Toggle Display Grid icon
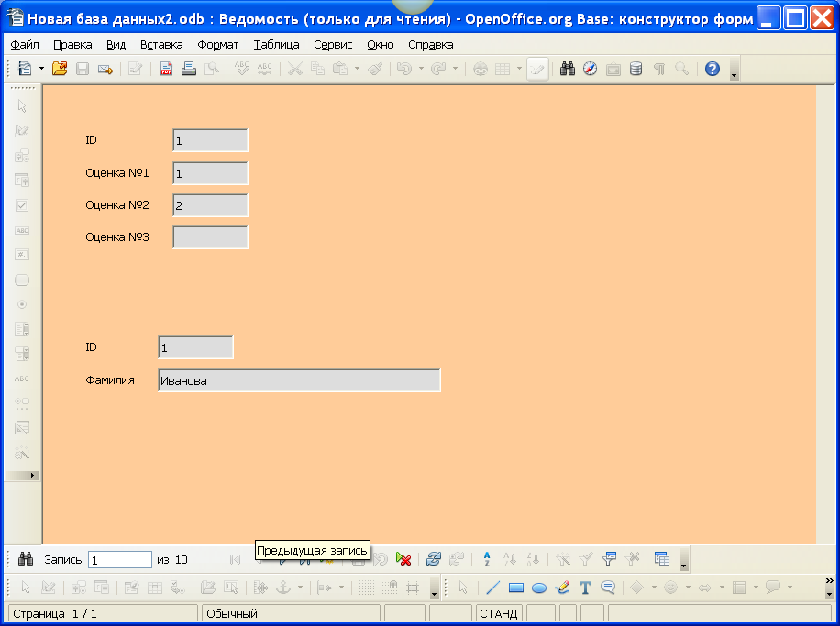840x626 pixels. pos(367,588)
